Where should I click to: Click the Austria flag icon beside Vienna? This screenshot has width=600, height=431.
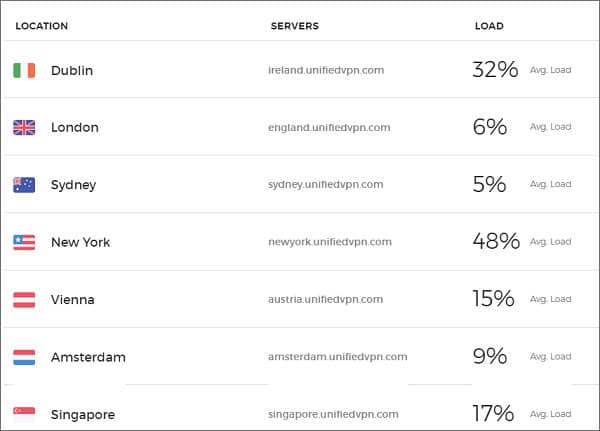click(x=24, y=299)
